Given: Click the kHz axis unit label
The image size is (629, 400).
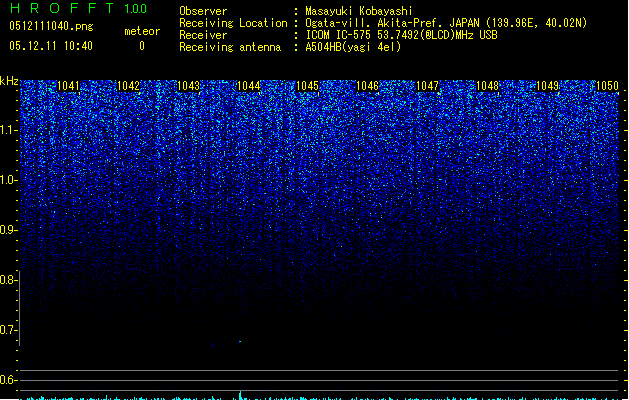Looking at the screenshot, I should (x=9, y=81).
